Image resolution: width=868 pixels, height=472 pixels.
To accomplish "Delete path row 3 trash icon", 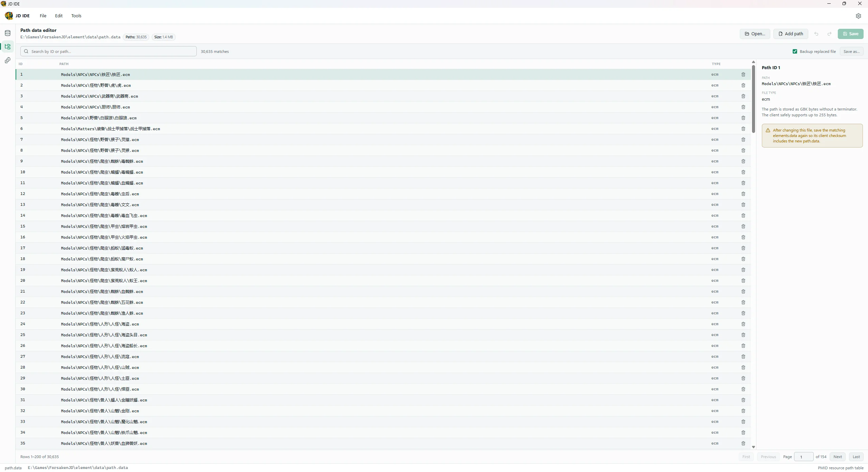I will [x=743, y=96].
